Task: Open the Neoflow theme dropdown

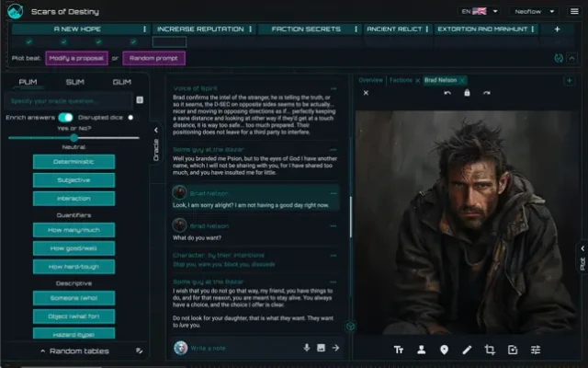Action: [531, 12]
